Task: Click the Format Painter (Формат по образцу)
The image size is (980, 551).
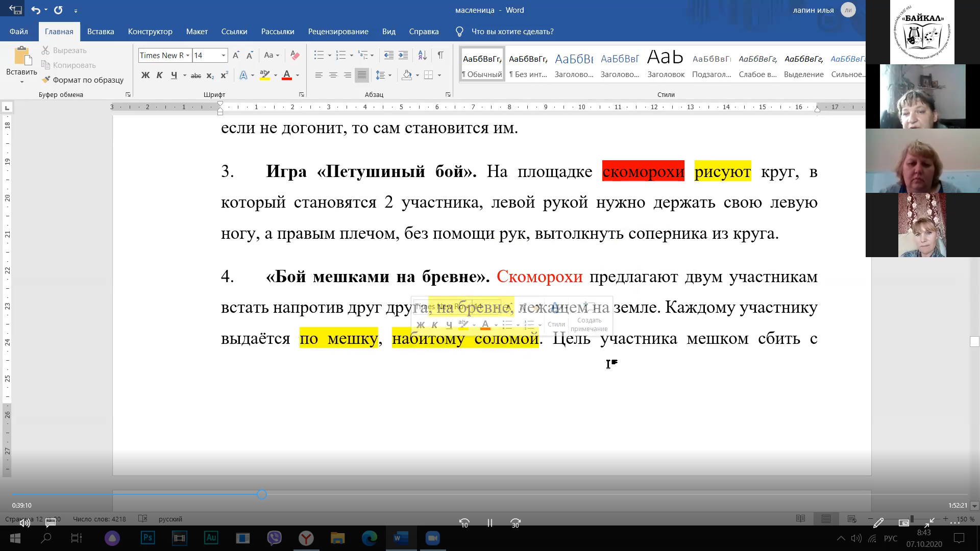Action: click(83, 80)
